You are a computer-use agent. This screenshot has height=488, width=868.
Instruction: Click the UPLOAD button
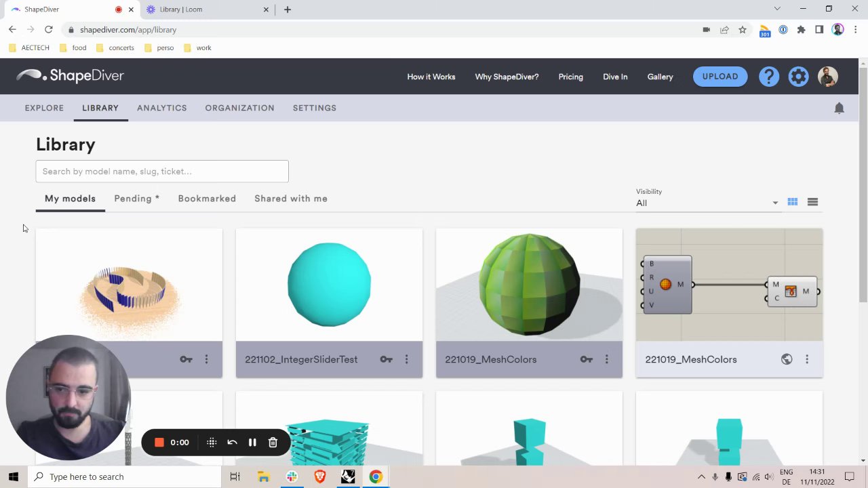[x=720, y=77]
